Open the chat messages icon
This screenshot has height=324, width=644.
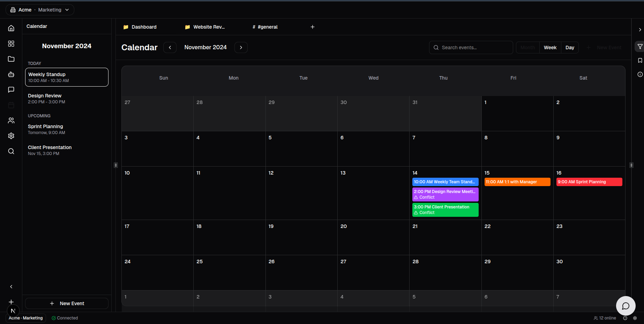click(x=11, y=90)
